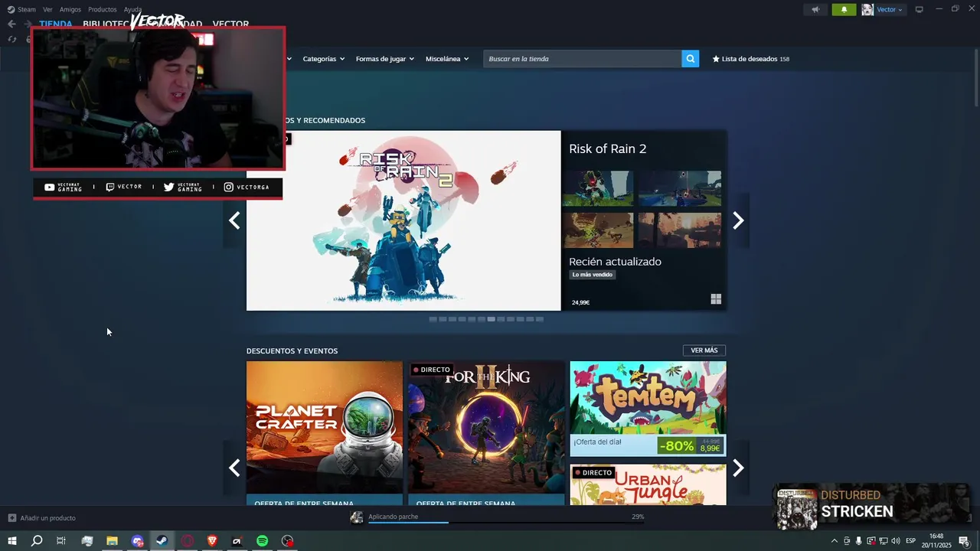Open Task View on taskbar
The width and height of the screenshot is (980, 551).
(61, 541)
